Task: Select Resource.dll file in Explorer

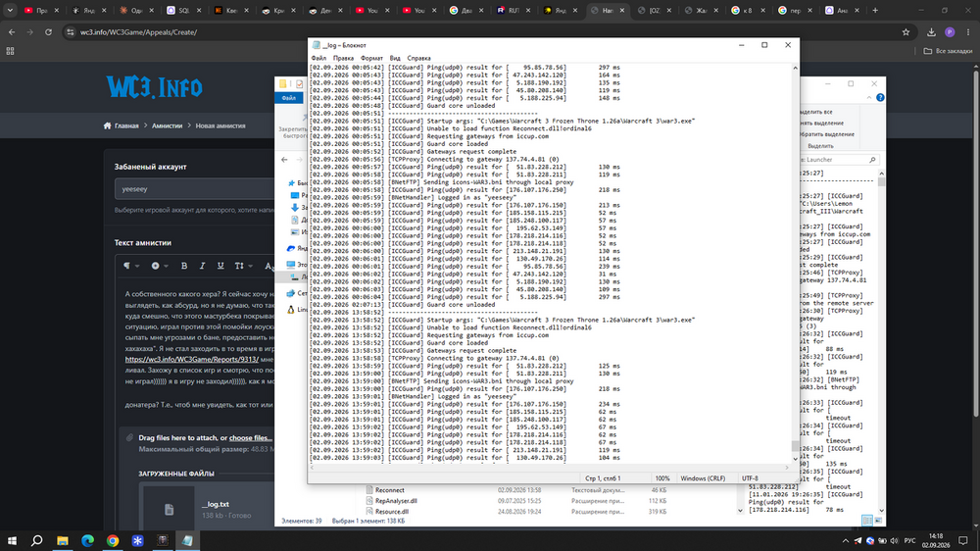Action: pos(392,512)
